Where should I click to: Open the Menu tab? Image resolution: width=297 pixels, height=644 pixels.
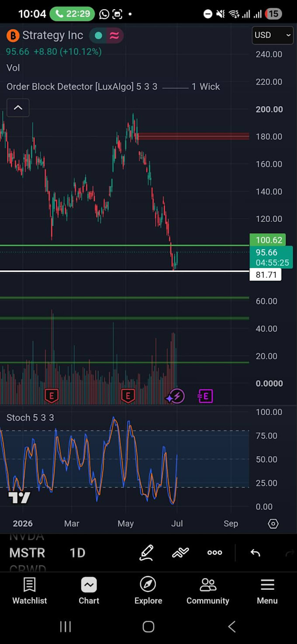[x=267, y=591]
